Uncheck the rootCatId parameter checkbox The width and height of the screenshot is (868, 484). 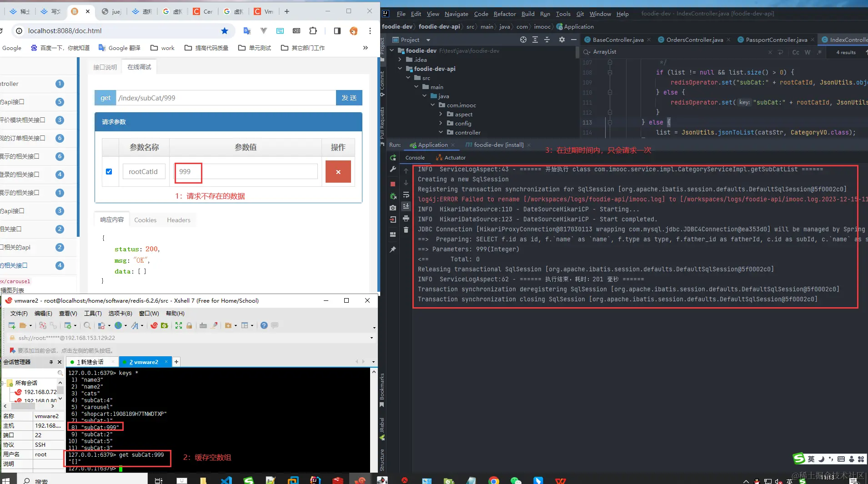pos(109,172)
